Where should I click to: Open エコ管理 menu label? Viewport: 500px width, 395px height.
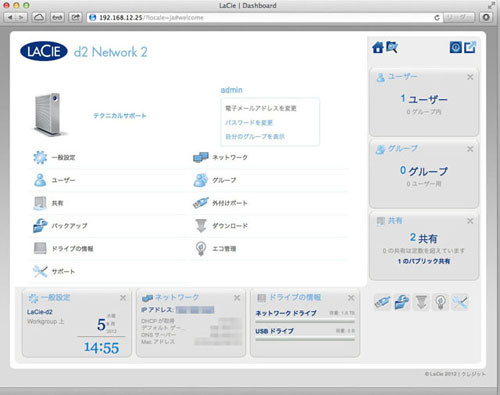coord(224,249)
